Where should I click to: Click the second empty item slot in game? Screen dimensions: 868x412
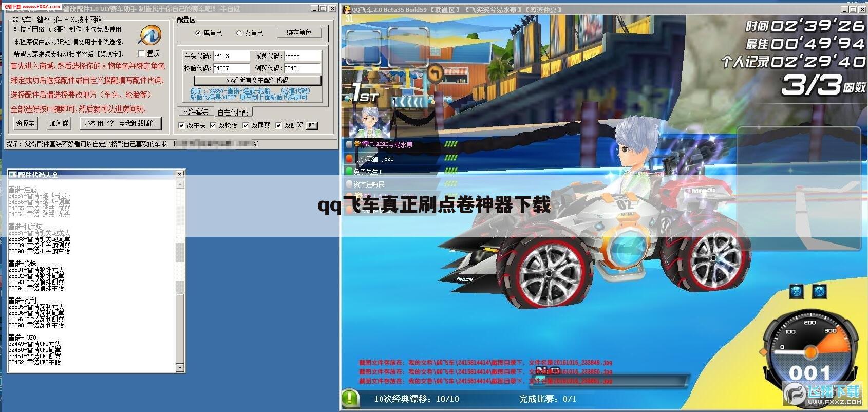[x=408, y=48]
